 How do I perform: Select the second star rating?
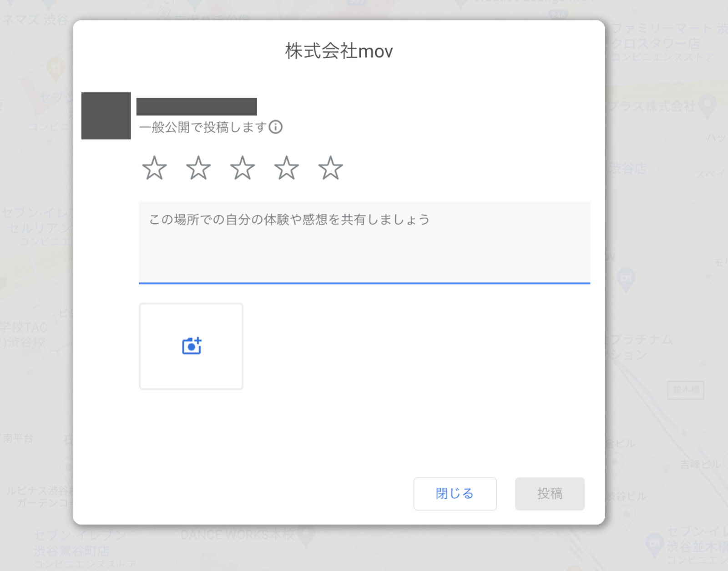pyautogui.click(x=198, y=168)
